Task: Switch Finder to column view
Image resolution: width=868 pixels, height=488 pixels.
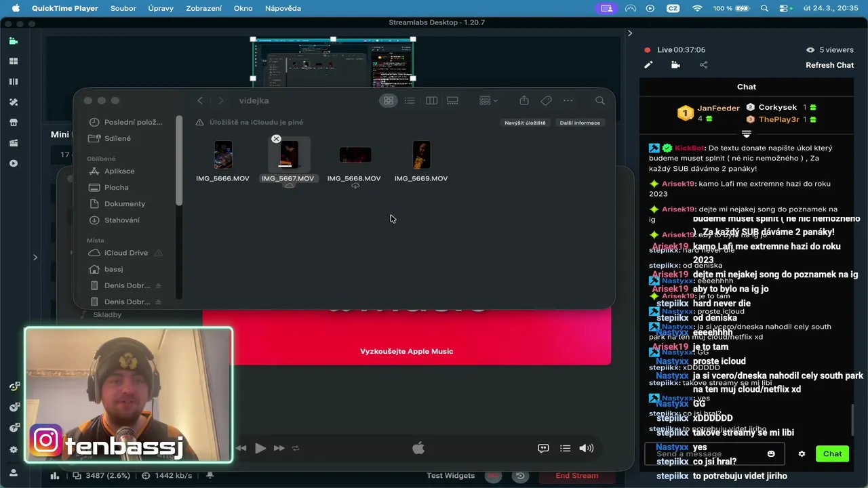Action: [431, 100]
